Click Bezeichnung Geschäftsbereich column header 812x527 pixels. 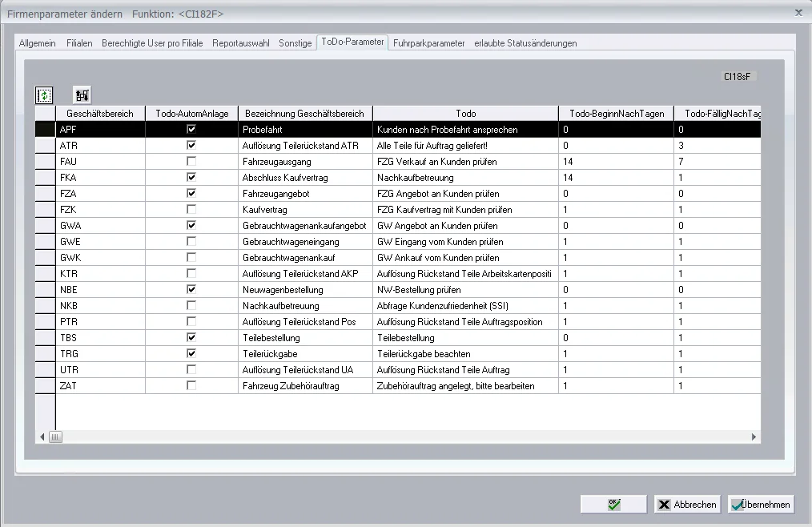coord(305,114)
